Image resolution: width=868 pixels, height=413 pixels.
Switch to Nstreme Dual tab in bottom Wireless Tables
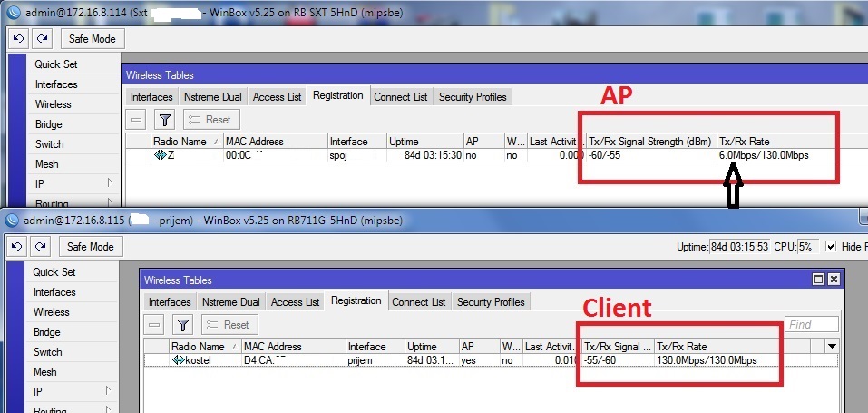pos(231,302)
